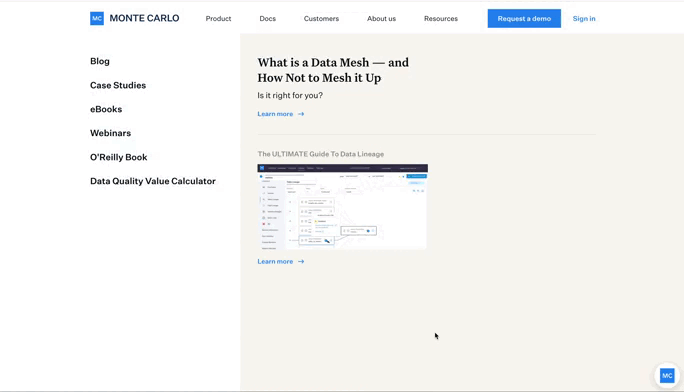
Task: Click the Monte Carlo MC logo icon
Action: 97,18
